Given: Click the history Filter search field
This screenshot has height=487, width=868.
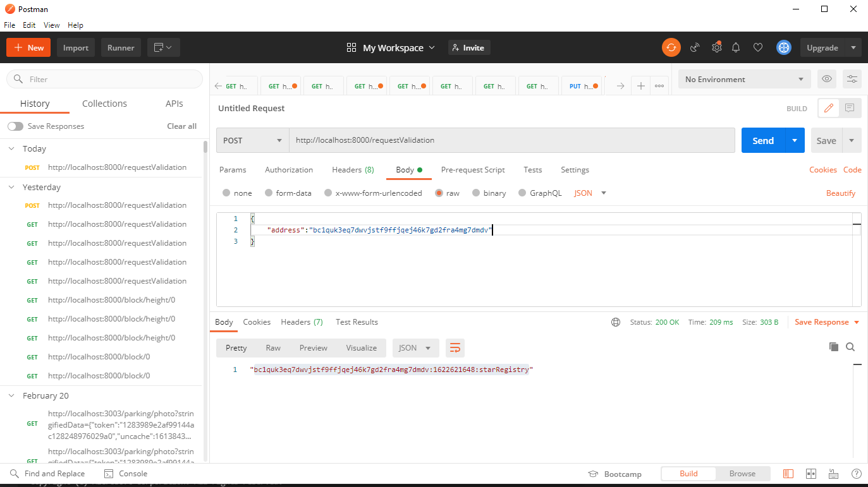Looking at the screenshot, I should pyautogui.click(x=104, y=79).
